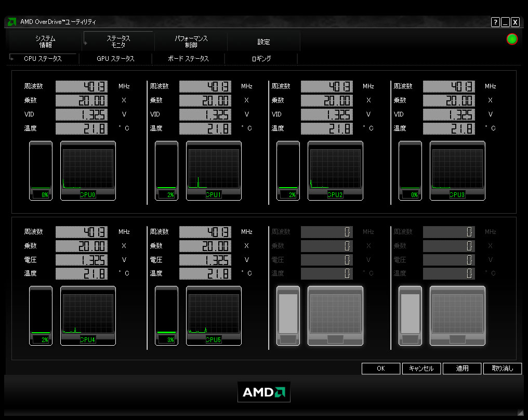Click the キャンセル button
The image size is (528, 420).
tap(421, 369)
